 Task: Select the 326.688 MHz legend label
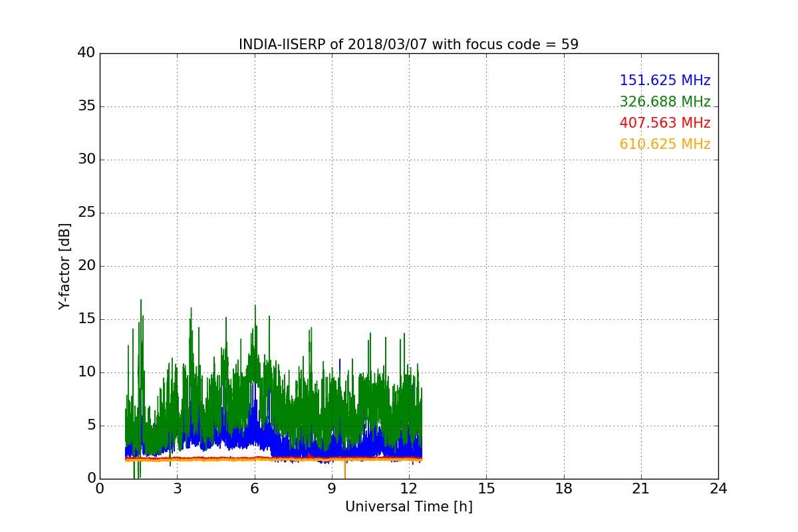[x=665, y=102]
